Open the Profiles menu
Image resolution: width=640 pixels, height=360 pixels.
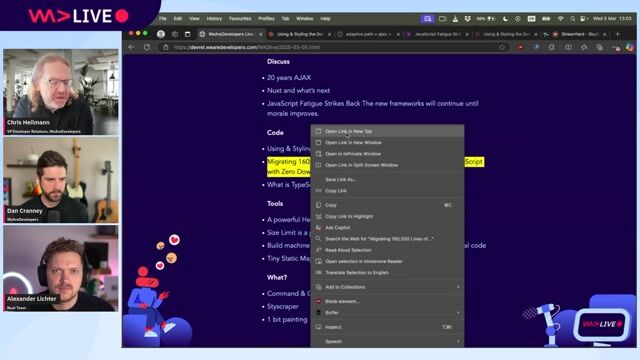click(266, 19)
